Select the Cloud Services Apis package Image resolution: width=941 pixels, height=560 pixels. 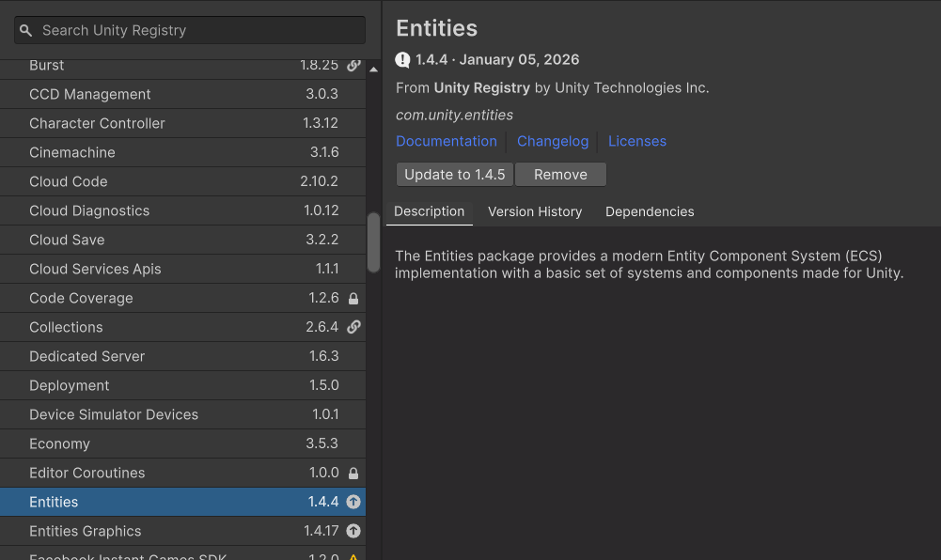coord(182,269)
